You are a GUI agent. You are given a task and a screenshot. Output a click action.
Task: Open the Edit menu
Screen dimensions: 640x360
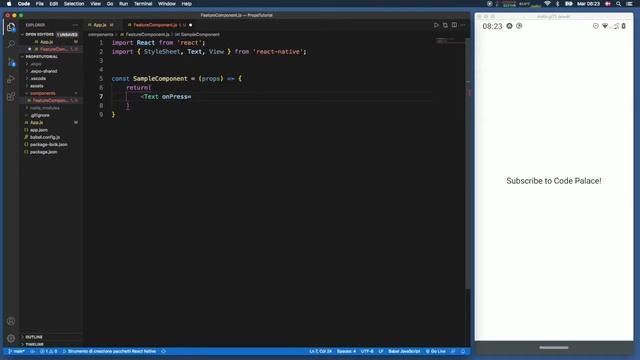[53, 4]
